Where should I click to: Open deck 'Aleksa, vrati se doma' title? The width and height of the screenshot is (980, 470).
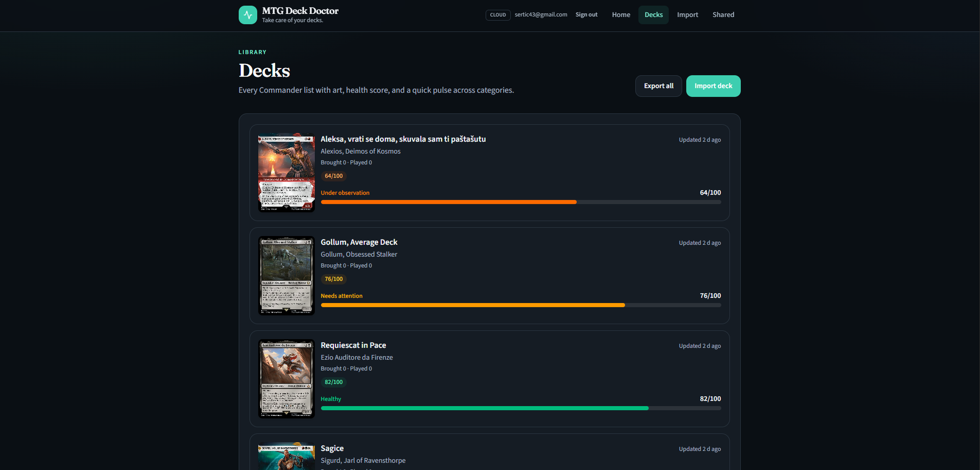point(403,139)
